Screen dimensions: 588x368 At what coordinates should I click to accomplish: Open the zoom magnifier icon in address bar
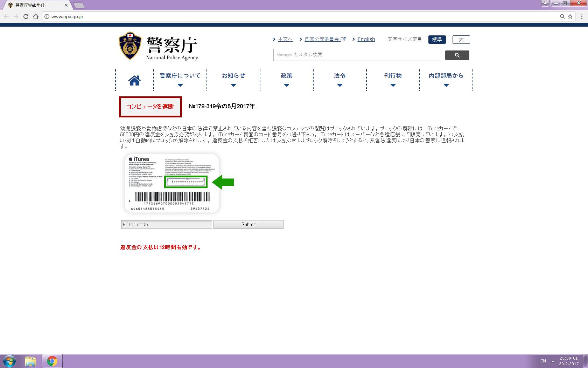tap(562, 16)
